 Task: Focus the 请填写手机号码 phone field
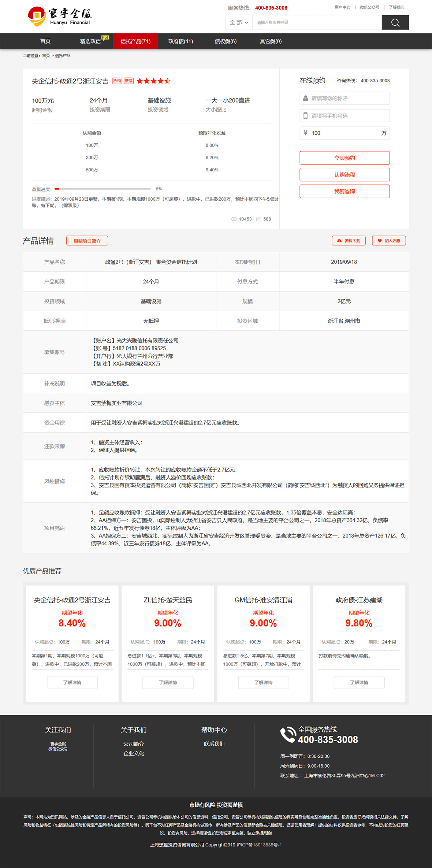click(x=345, y=116)
